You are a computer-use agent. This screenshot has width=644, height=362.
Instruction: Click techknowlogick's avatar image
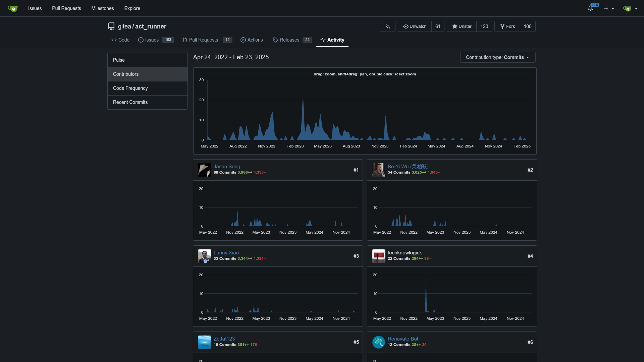(378, 256)
